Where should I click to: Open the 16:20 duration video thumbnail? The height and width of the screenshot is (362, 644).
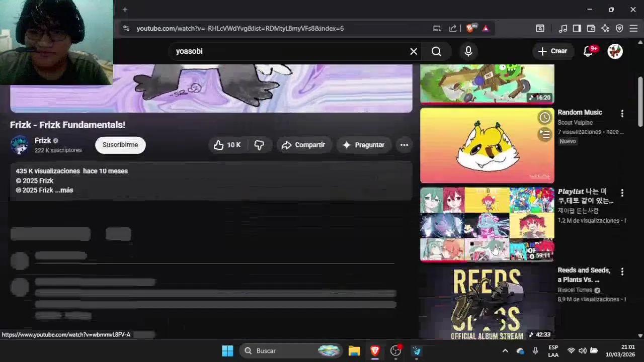487,83
